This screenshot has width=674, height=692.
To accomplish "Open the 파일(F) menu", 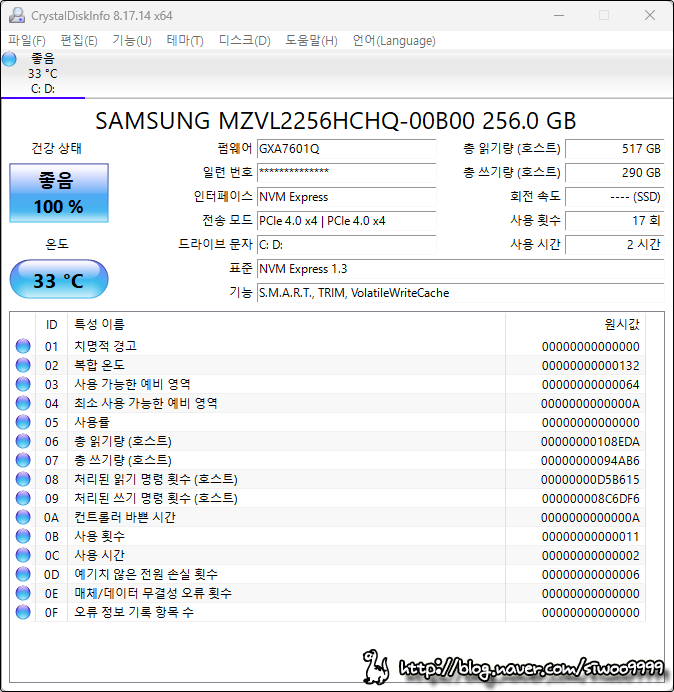I will point(27,41).
